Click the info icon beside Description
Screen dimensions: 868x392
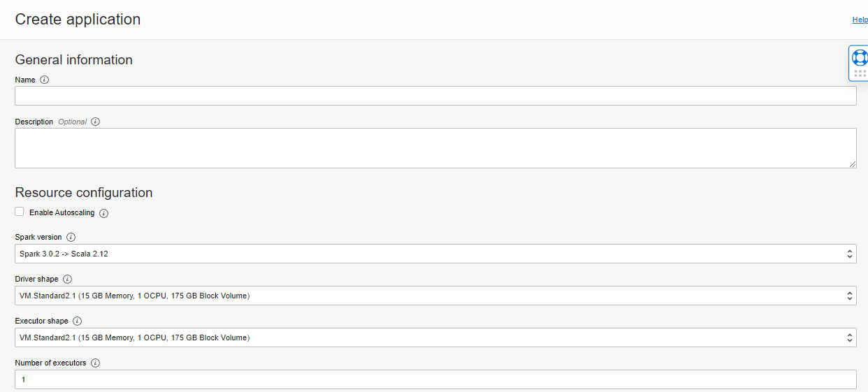point(96,122)
